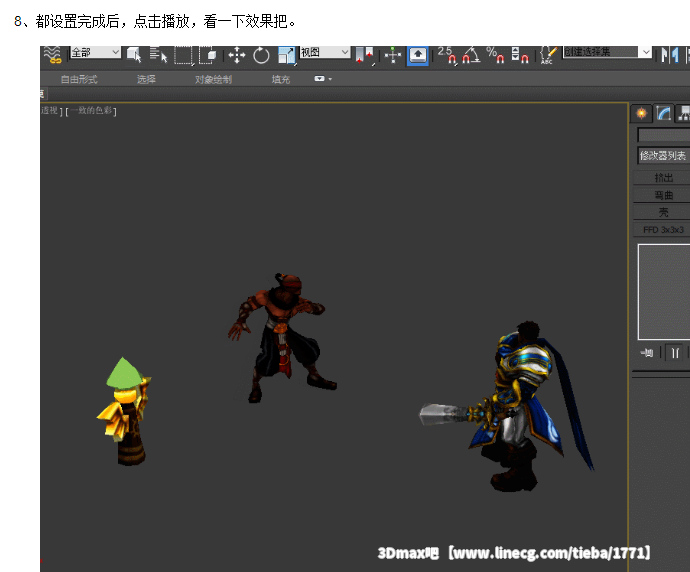Click the ribbon minimize options dropdown

point(323,79)
